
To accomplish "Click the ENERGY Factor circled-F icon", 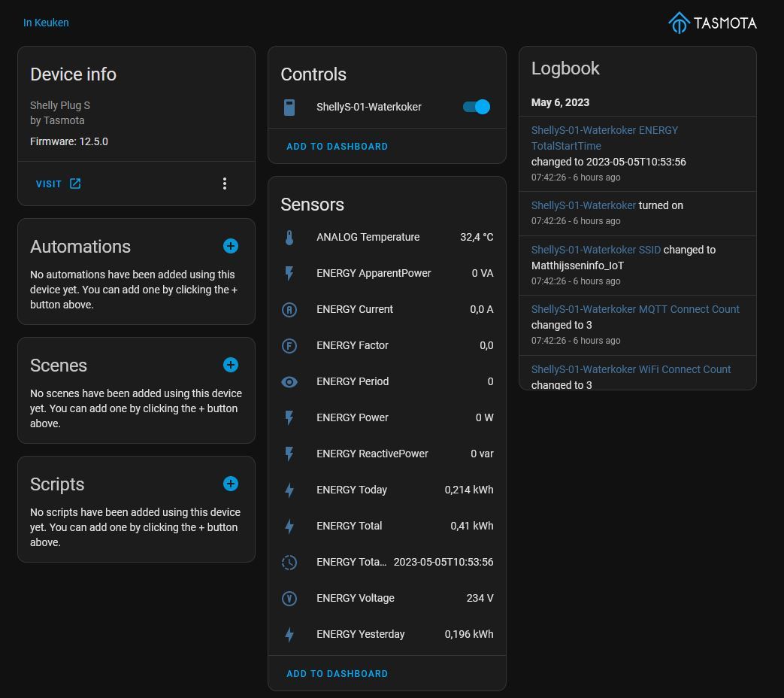I will pyautogui.click(x=289, y=346).
